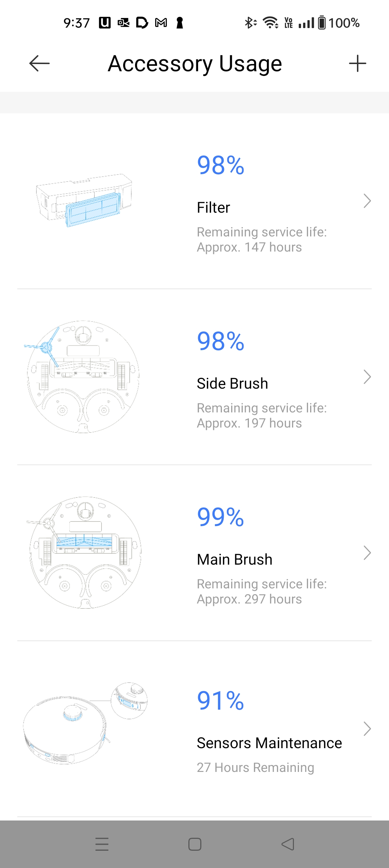389x868 pixels.
Task: Tap the Main Brush robot illustration
Action: pyautogui.click(x=85, y=552)
